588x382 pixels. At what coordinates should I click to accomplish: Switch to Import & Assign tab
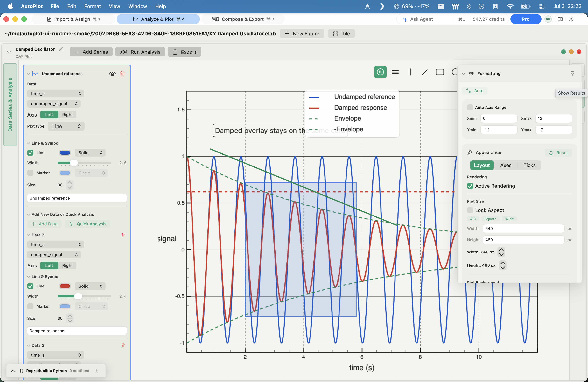pyautogui.click(x=73, y=19)
